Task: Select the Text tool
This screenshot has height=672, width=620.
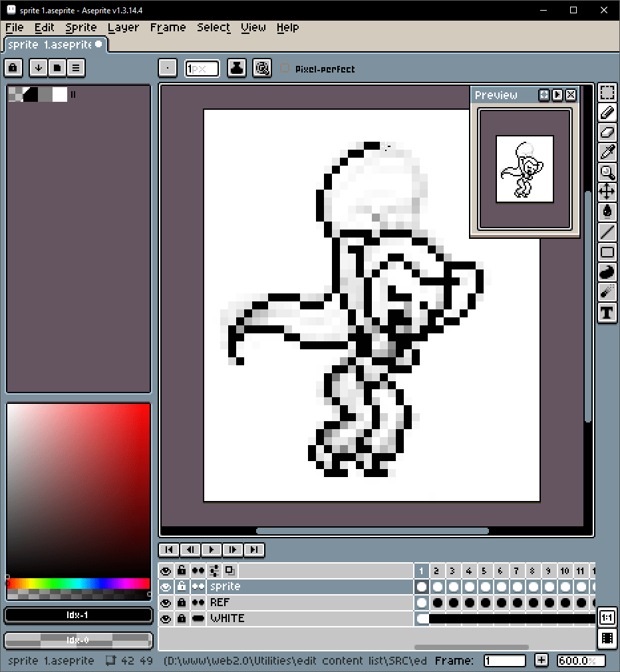Action: [x=607, y=313]
